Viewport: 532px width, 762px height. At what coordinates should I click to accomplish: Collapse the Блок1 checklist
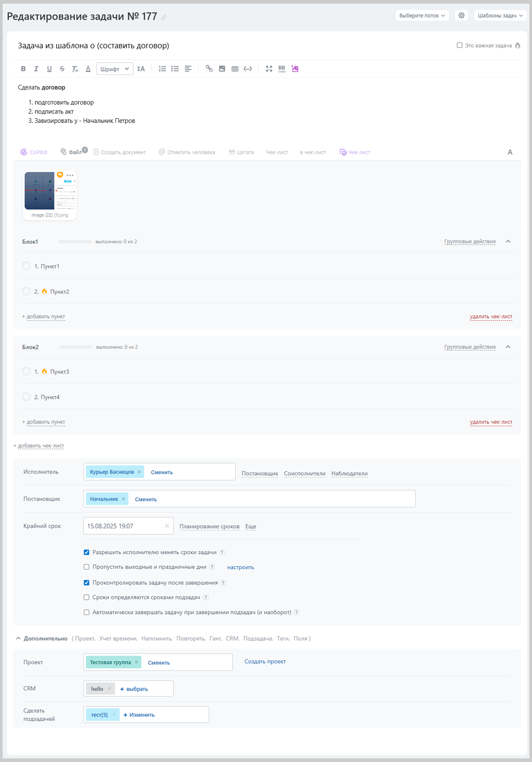(x=508, y=241)
